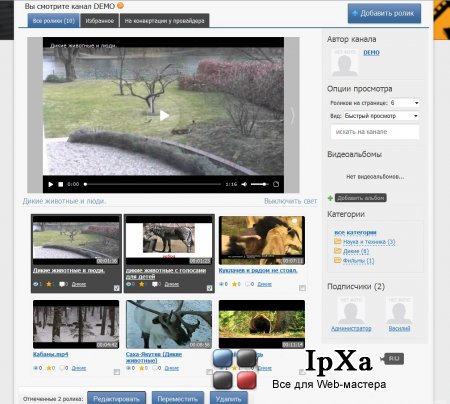Click the eye icon on дикие животные с голосами card
Viewport: 450px width, 404px height.
pos(129,284)
